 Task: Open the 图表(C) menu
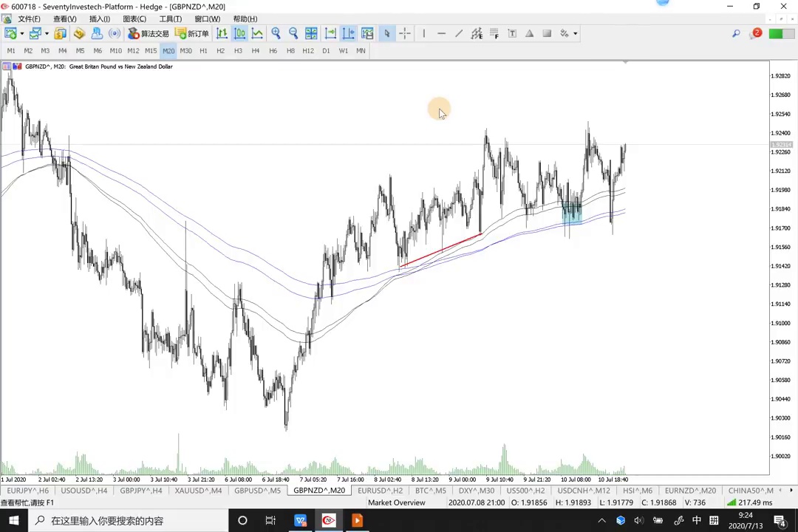[x=134, y=18]
